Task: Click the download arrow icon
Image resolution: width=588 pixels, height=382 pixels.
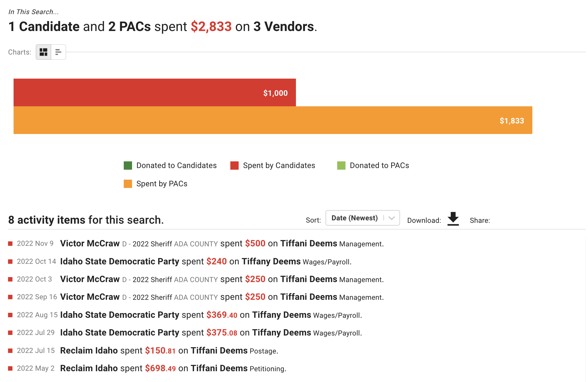Action: 453,219
